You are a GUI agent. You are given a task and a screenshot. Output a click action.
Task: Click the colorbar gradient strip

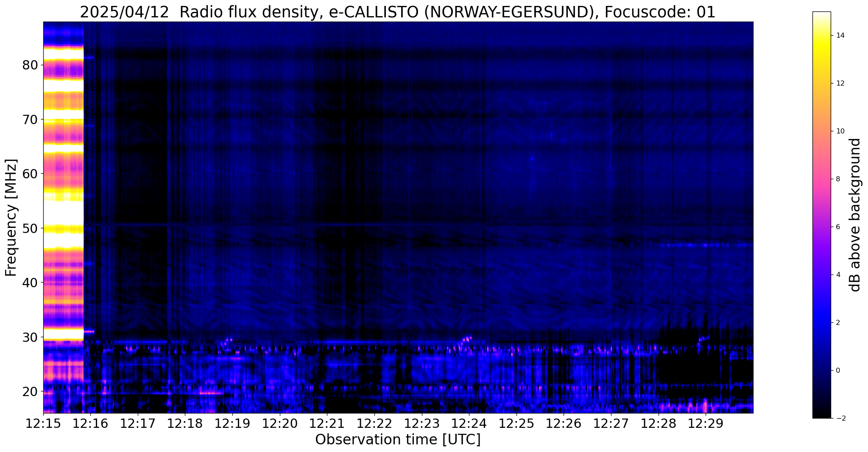(821, 215)
